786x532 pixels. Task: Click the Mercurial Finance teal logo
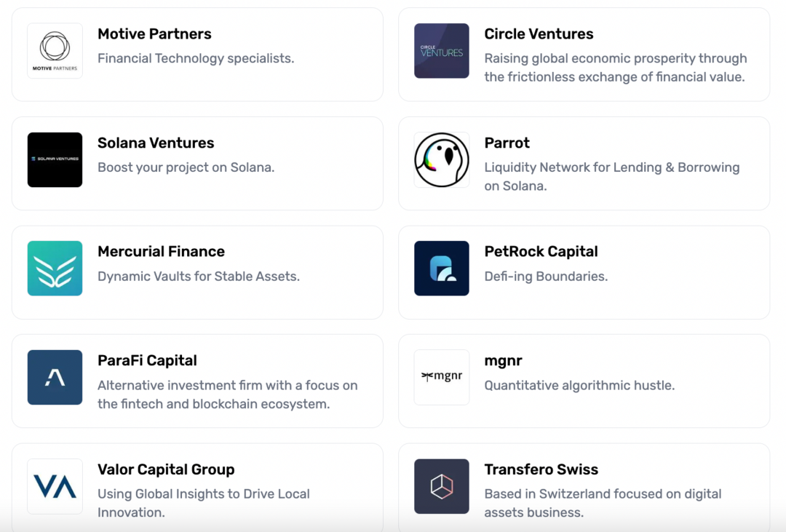pyautogui.click(x=55, y=269)
